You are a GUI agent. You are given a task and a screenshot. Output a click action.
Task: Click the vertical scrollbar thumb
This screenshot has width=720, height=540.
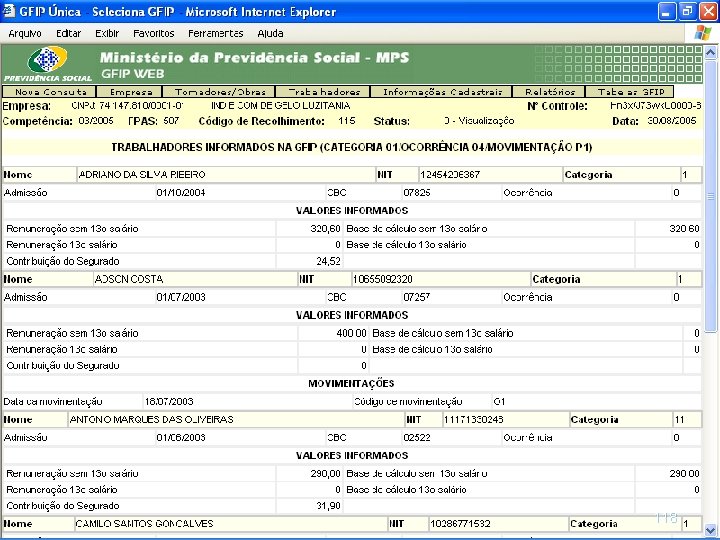(x=710, y=196)
